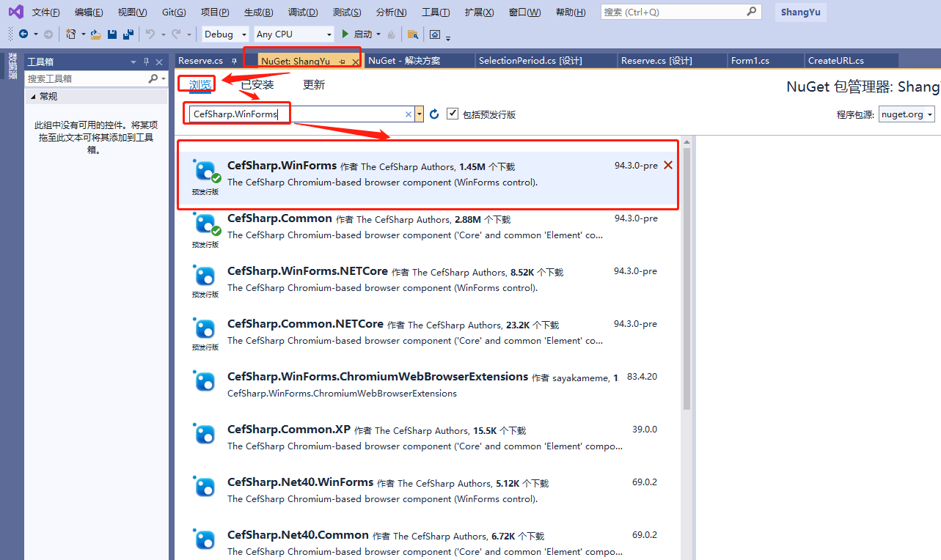The image size is (941, 560).
Task: Click the CefSharp.Net40.WinForms package icon
Action: click(205, 487)
